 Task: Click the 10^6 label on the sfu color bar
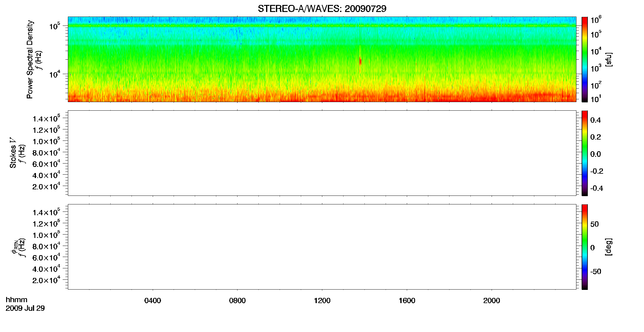(x=596, y=20)
